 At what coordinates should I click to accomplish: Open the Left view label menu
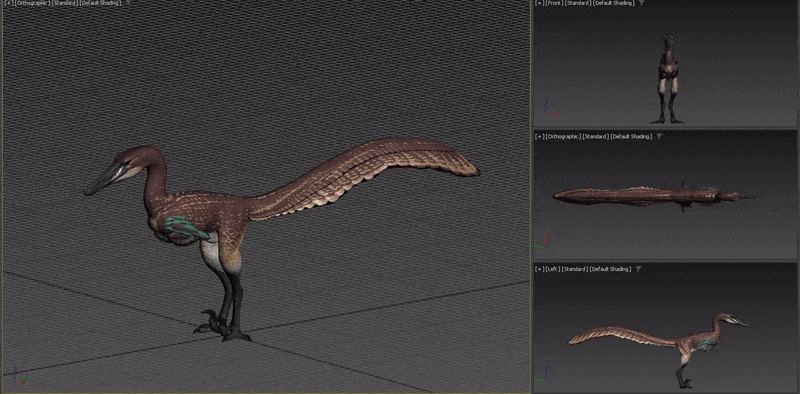click(x=553, y=269)
